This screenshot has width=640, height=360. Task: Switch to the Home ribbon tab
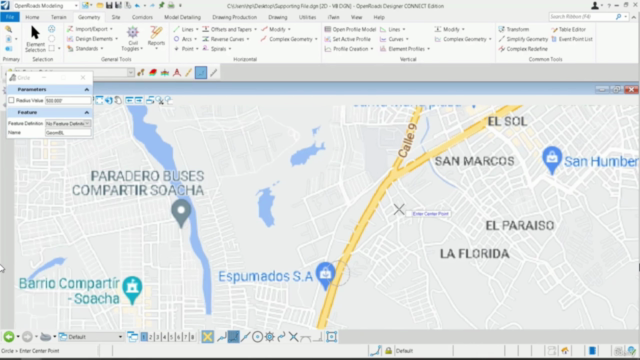(x=32, y=17)
